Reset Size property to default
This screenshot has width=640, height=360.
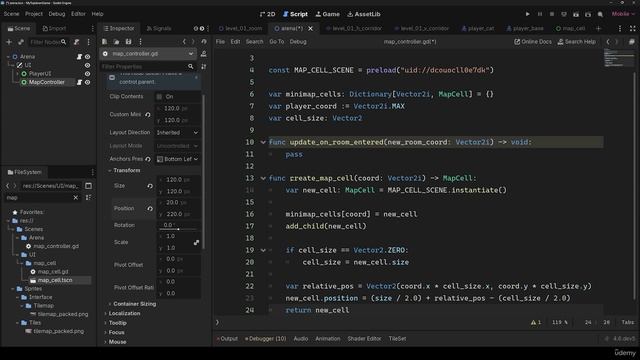tap(150, 186)
